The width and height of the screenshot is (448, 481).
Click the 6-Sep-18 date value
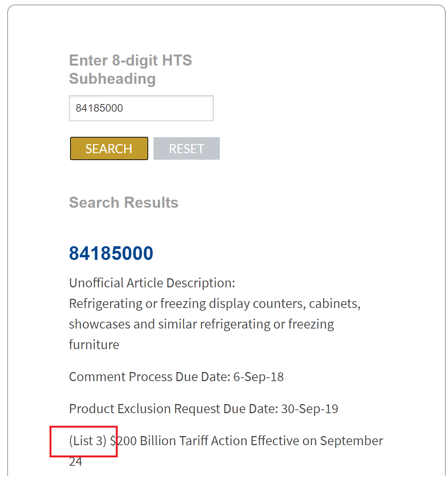coord(259,377)
